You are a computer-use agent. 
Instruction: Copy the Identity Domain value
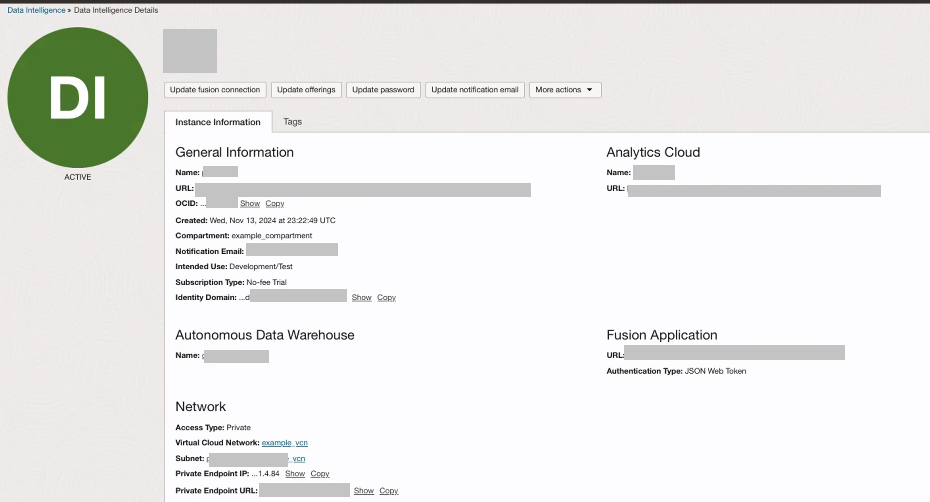386,298
